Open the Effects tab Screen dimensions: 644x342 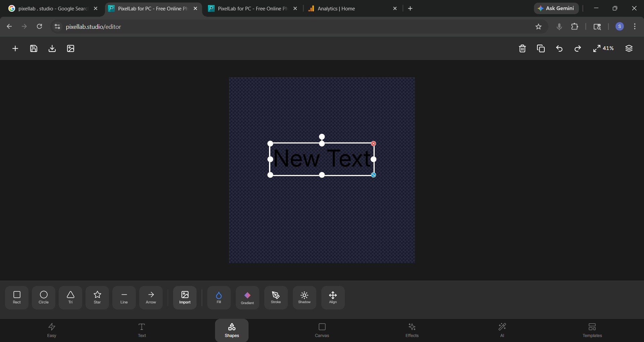pos(412,330)
